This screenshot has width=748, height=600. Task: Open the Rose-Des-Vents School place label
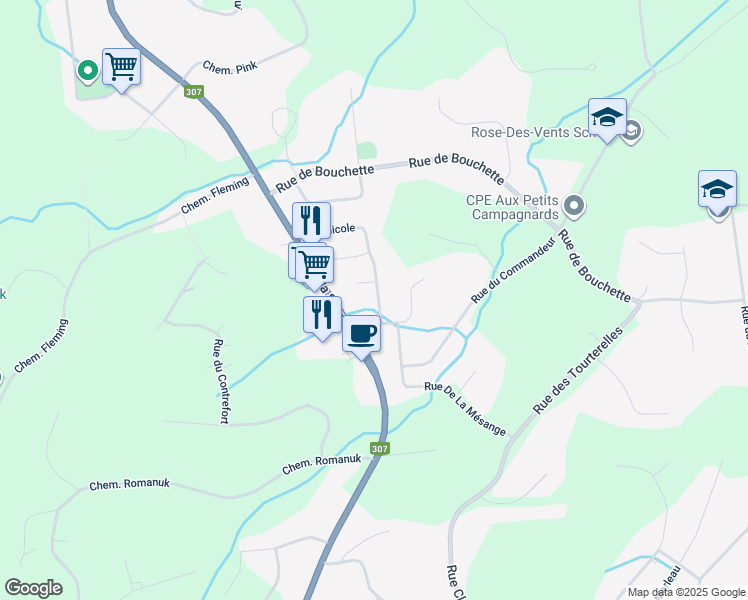[x=530, y=132]
